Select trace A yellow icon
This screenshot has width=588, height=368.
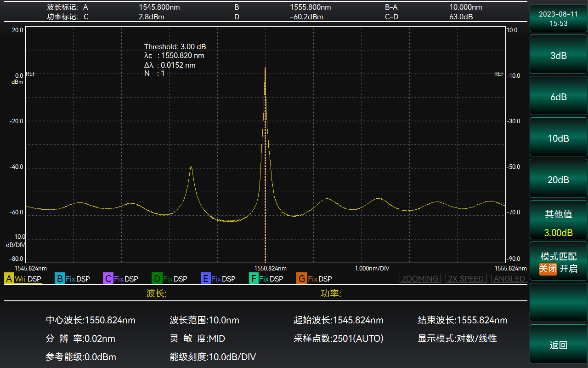tap(9, 279)
